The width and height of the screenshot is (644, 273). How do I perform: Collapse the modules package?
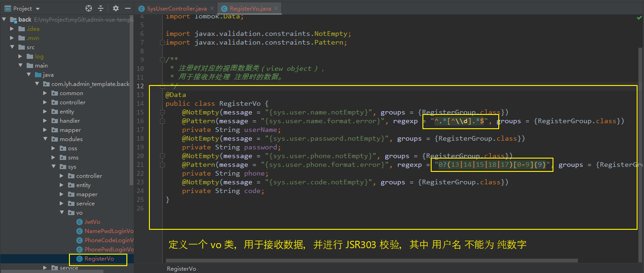pos(46,139)
